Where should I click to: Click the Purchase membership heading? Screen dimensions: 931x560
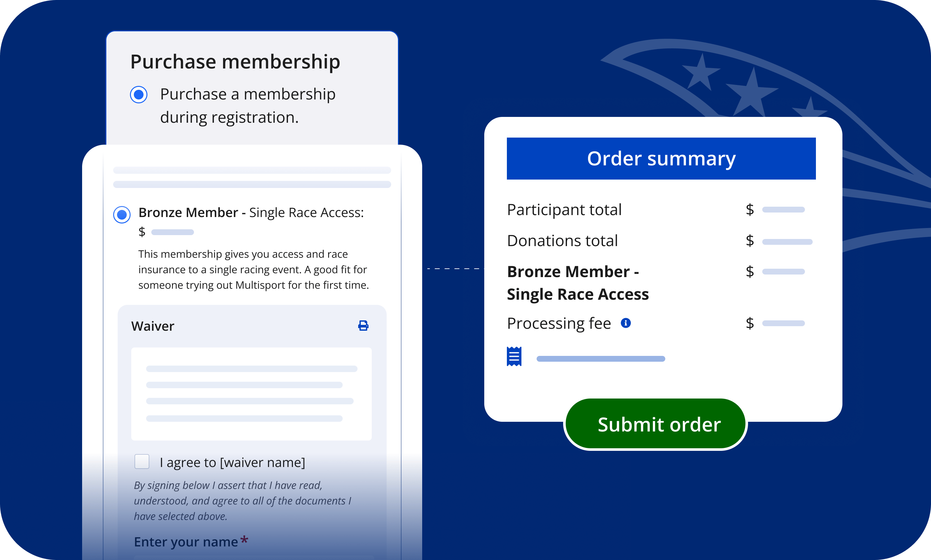(x=235, y=62)
